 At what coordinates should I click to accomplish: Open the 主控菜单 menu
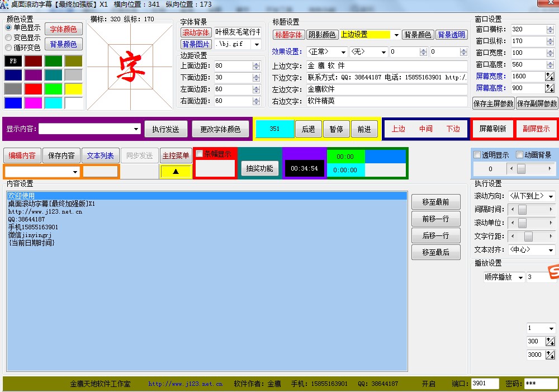point(176,155)
